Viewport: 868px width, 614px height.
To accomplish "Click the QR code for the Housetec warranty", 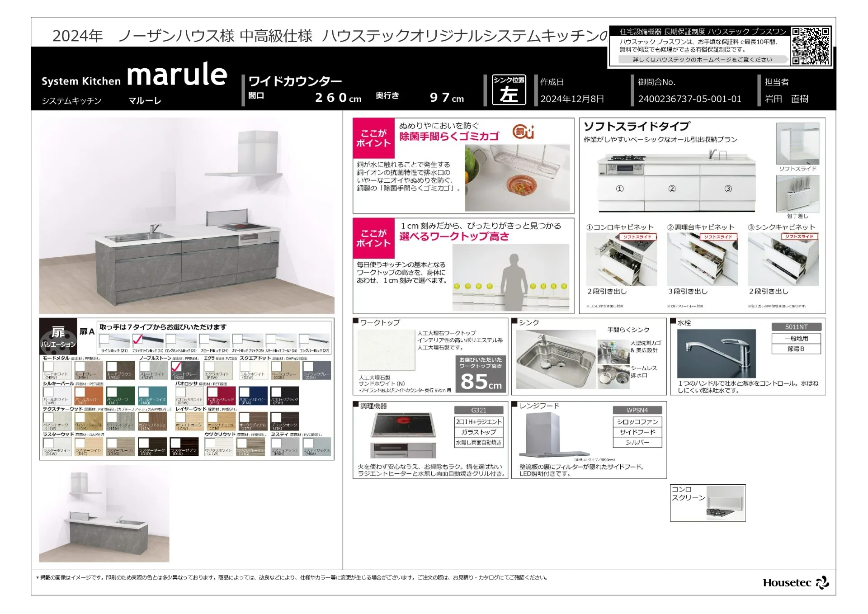I will 811,46.
